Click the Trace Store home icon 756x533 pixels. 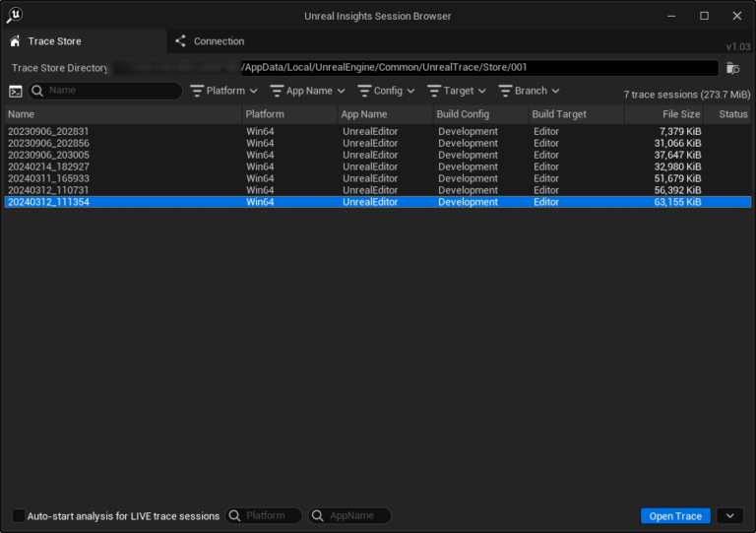[15, 41]
